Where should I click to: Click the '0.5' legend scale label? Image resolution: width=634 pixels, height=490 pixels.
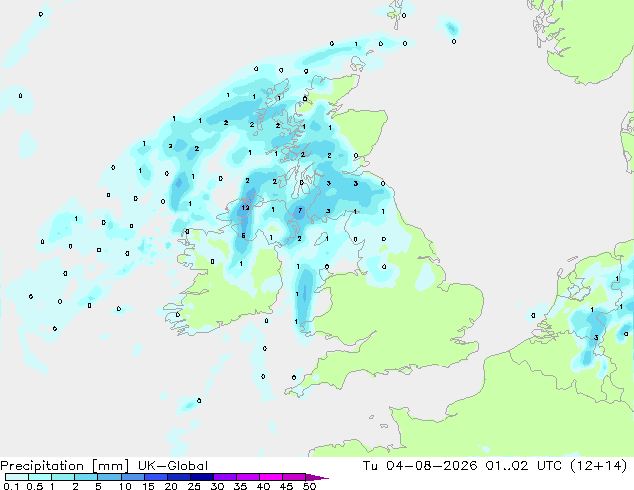34,486
